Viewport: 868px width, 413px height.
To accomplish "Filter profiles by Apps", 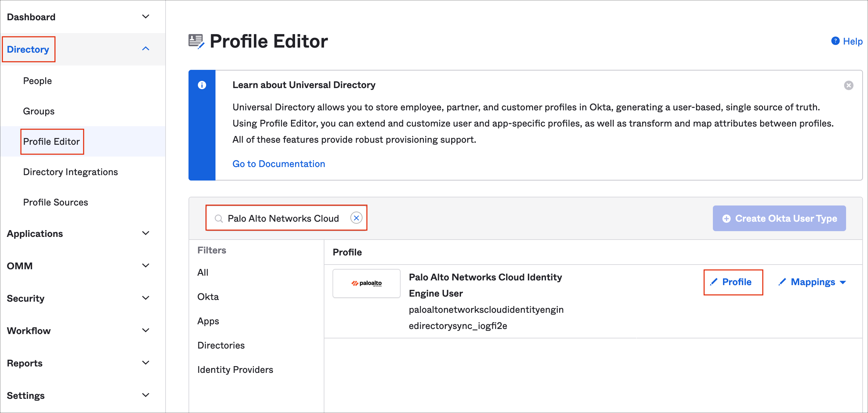I will [x=208, y=321].
